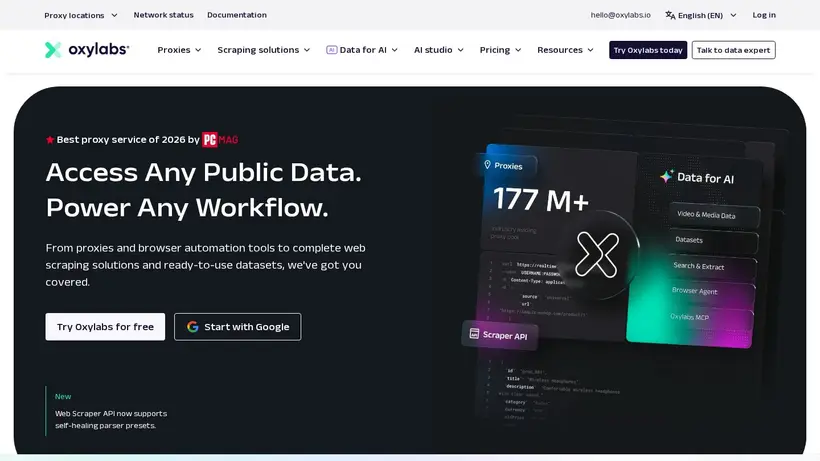Click the Google logo icon in Start with Google
Image resolution: width=820 pixels, height=461 pixels.
192,327
